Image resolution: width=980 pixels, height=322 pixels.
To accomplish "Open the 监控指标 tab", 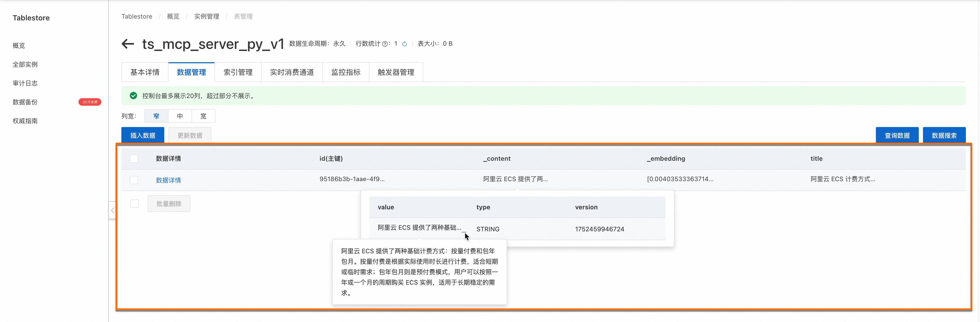I will (345, 72).
